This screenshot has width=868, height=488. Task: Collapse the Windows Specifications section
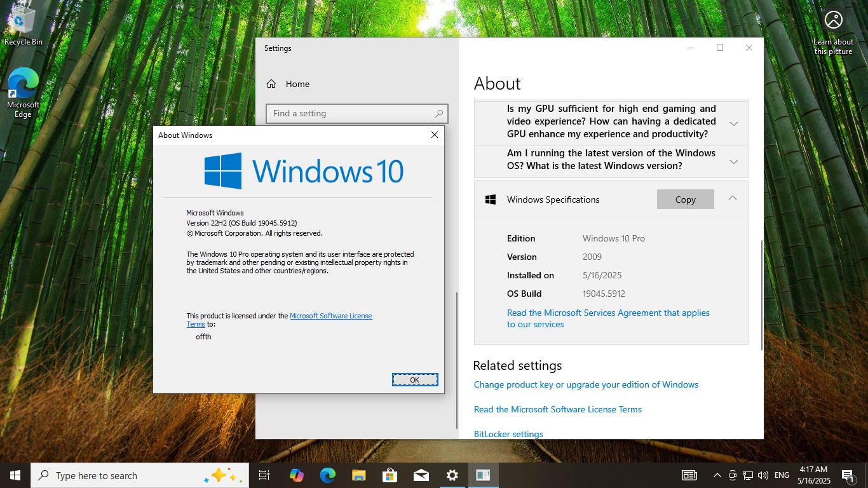point(733,198)
